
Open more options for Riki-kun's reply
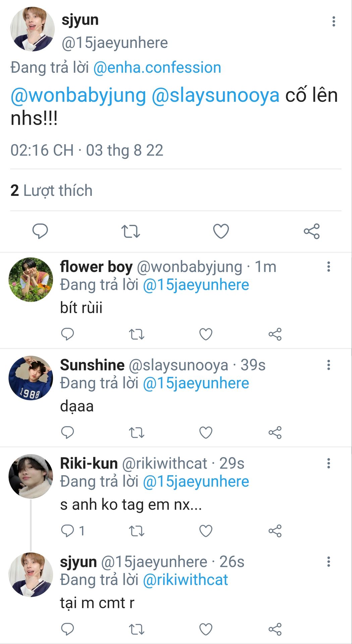[x=329, y=463]
